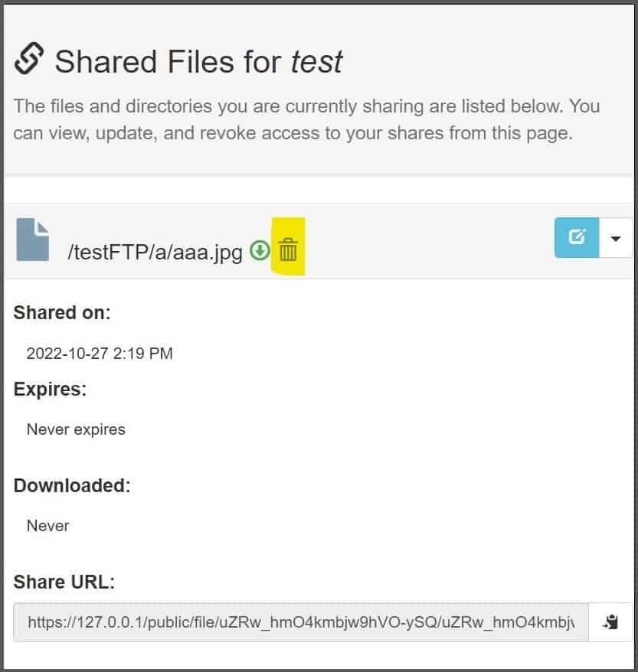
Task: Click the "Downloaded:" label
Action: click(x=72, y=485)
